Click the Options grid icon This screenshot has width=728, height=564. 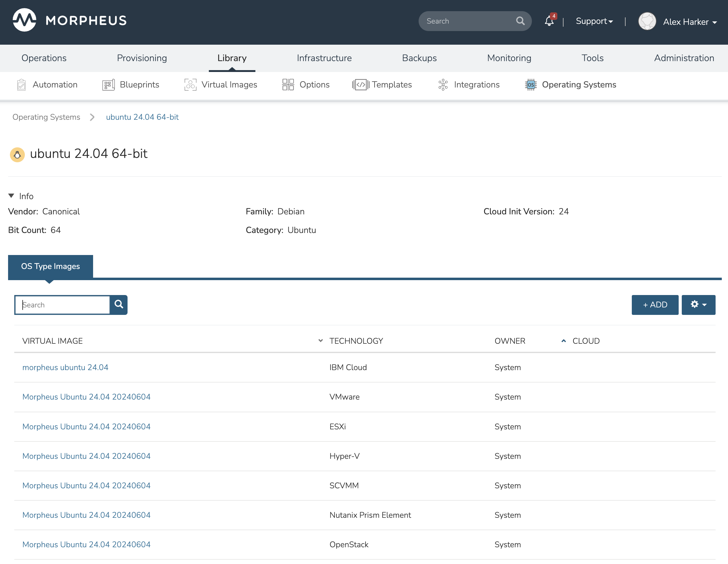(x=288, y=85)
